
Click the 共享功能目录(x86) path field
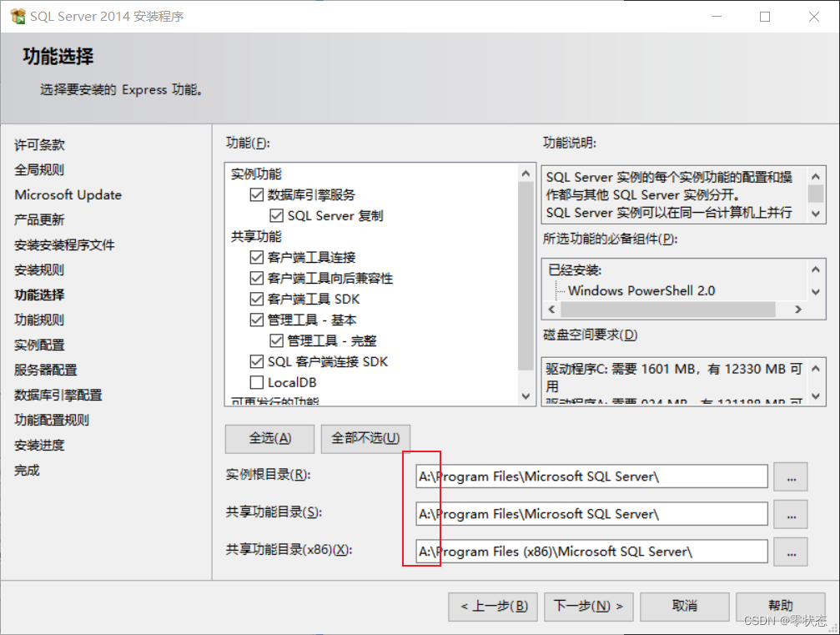coord(592,552)
